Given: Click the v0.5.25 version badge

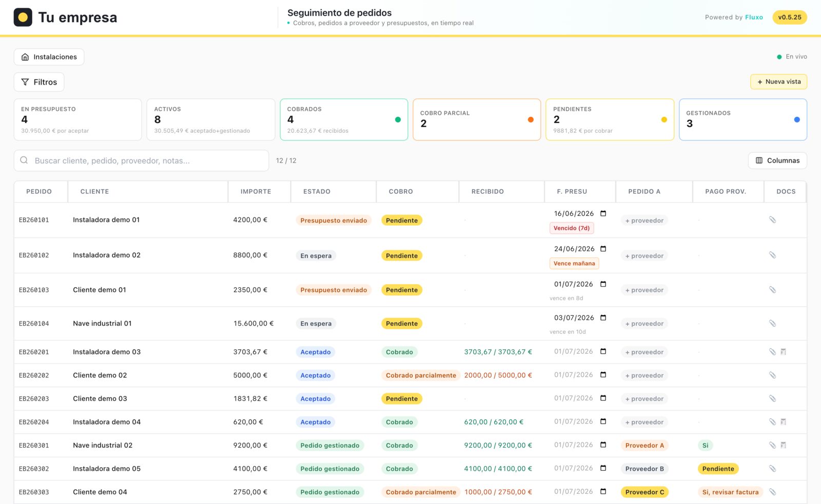Looking at the screenshot, I should coord(790,17).
